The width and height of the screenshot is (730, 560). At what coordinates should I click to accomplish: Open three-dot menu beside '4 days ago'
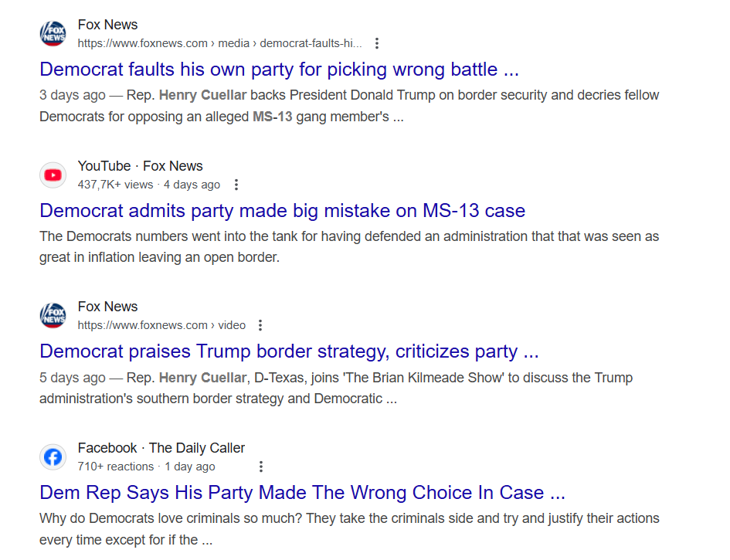[x=236, y=185]
